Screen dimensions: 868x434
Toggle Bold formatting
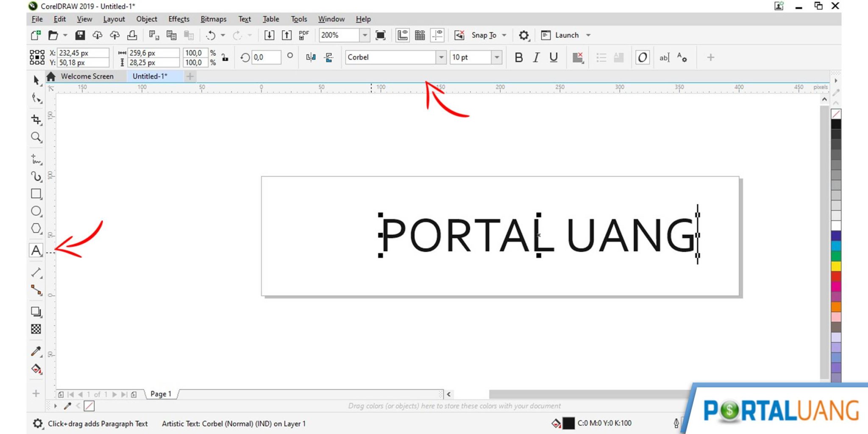pos(519,57)
